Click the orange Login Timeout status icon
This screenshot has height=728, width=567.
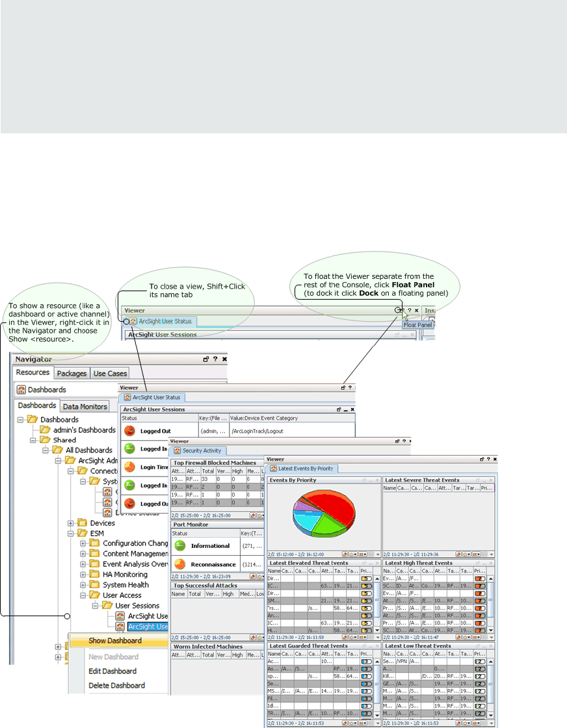(x=129, y=467)
